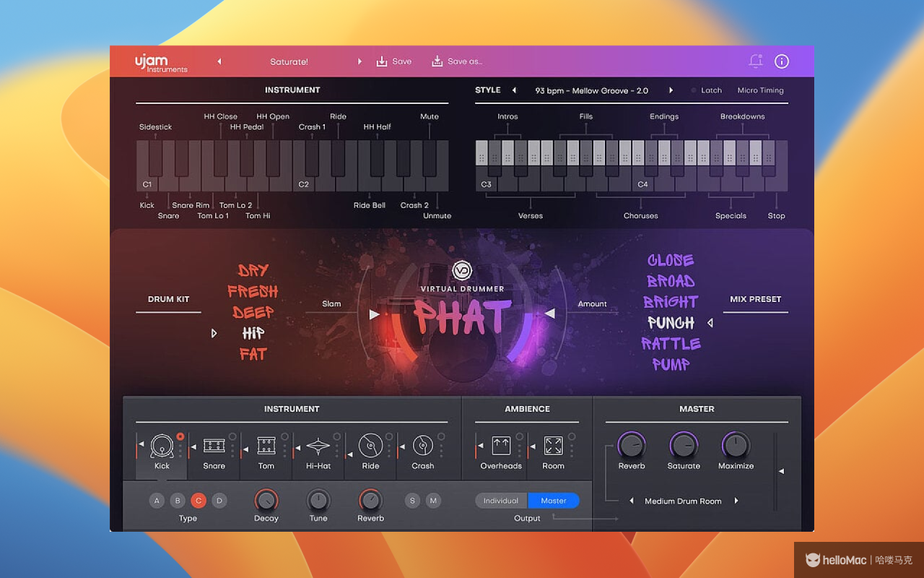924x578 pixels.
Task: Choose the FAT drum kit
Action: point(253,354)
